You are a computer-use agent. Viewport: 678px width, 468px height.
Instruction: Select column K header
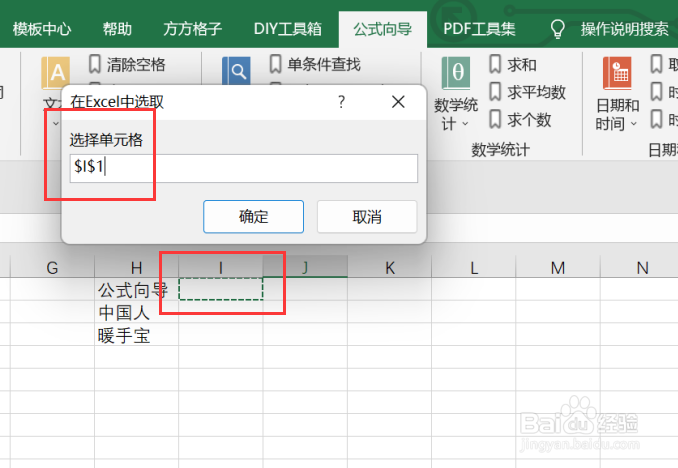(x=390, y=268)
